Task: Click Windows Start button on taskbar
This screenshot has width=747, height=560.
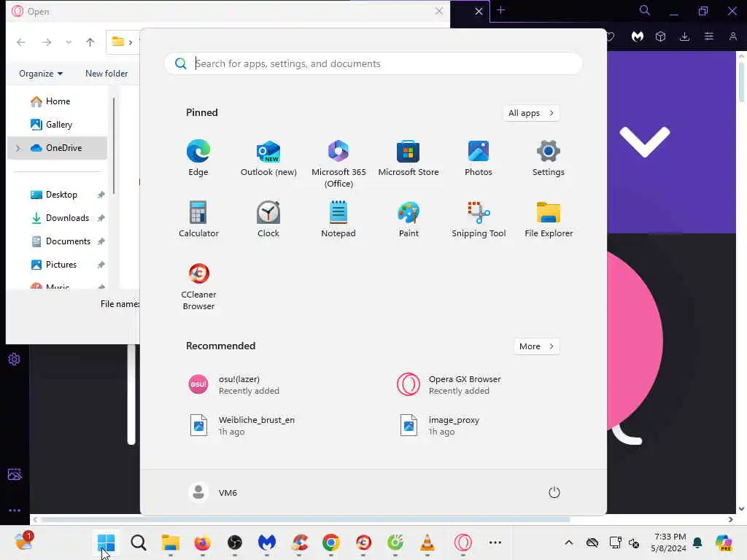Action: (x=106, y=542)
